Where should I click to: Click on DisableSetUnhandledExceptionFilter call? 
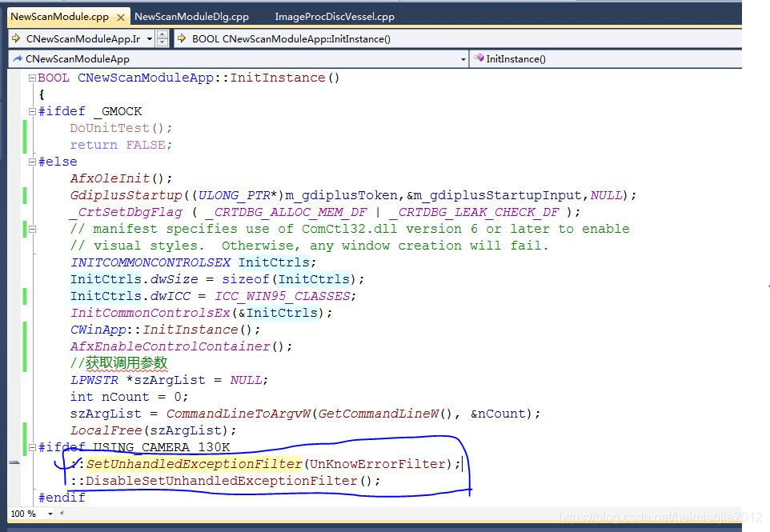[x=222, y=481]
